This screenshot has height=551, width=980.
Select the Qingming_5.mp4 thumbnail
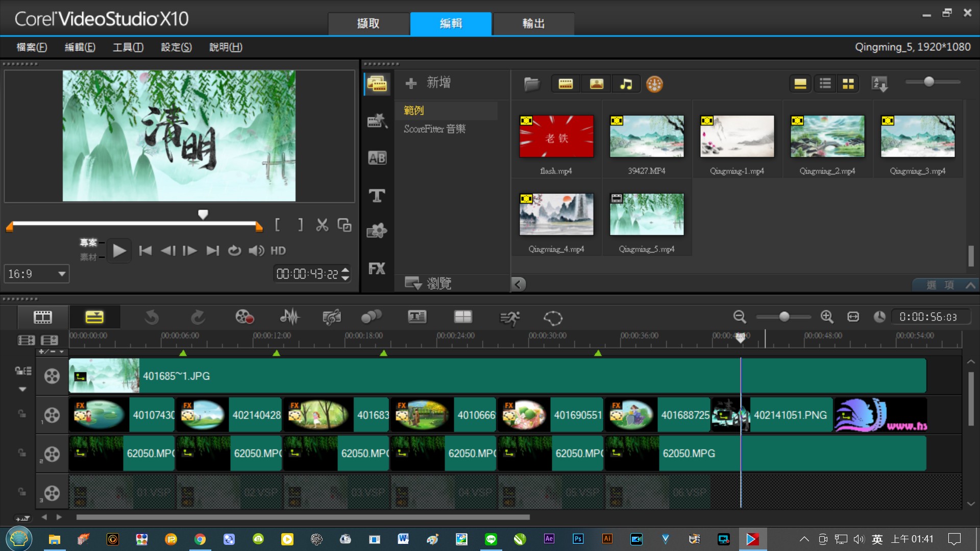pos(647,214)
